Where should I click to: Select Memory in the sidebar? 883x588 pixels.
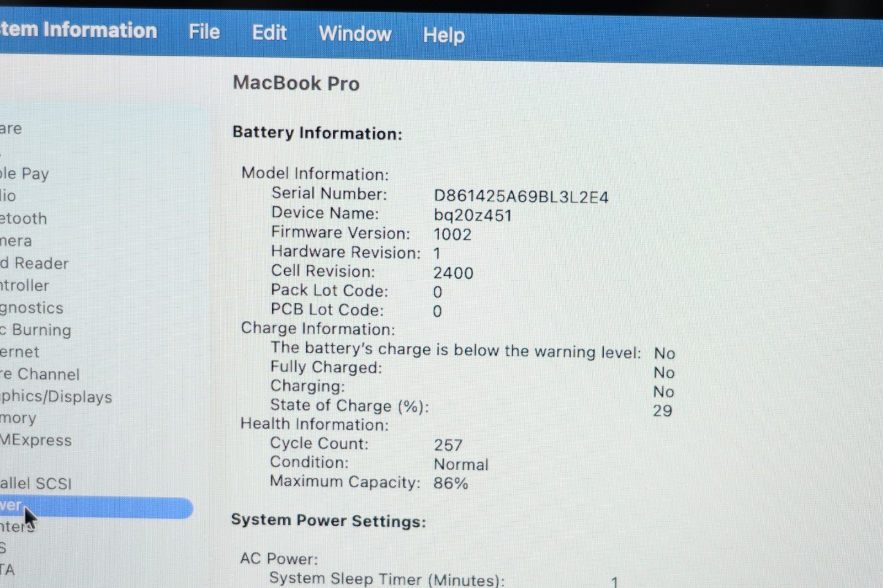tap(18, 418)
